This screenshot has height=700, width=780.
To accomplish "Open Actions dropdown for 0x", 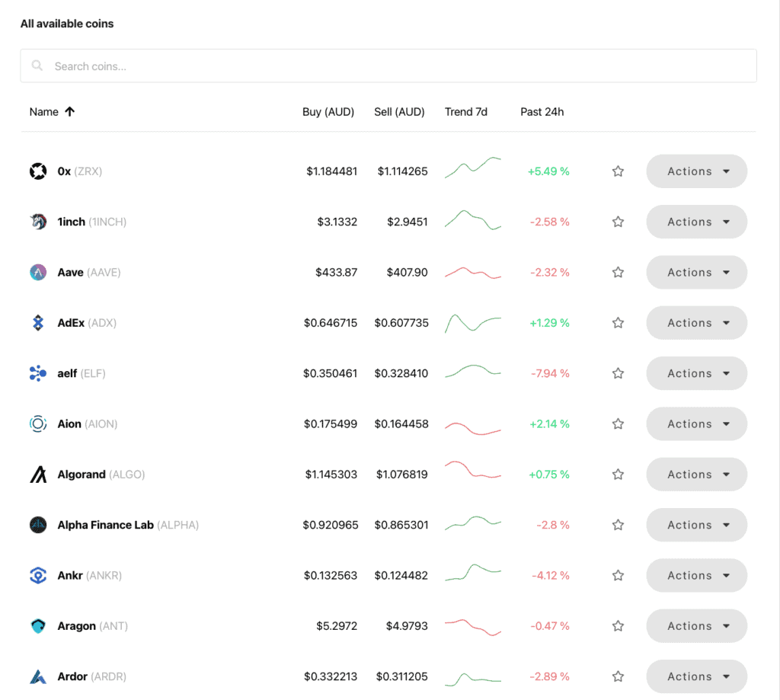I will [696, 171].
